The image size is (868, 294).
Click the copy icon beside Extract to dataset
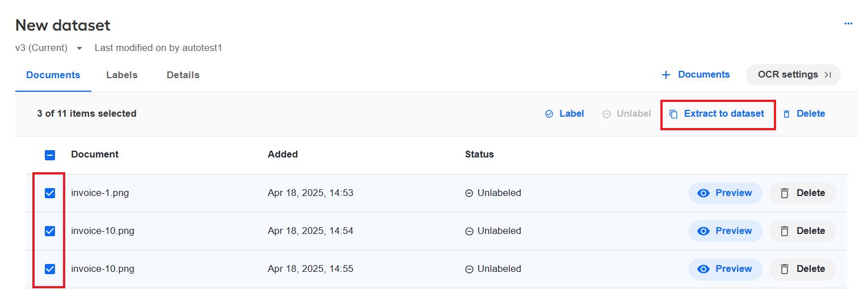[x=673, y=114]
